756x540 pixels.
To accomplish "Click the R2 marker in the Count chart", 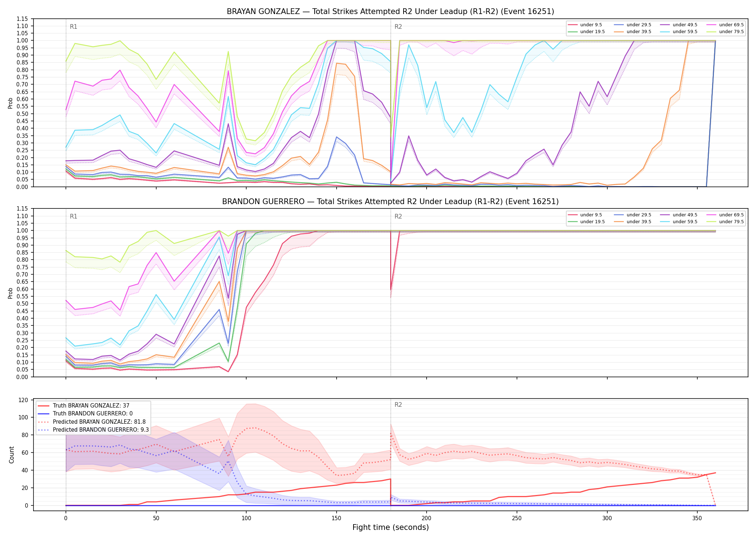I will pos(398,405).
